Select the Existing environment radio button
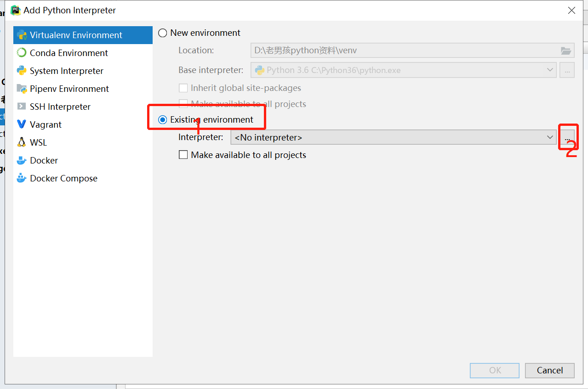This screenshot has width=588, height=389. (x=163, y=120)
